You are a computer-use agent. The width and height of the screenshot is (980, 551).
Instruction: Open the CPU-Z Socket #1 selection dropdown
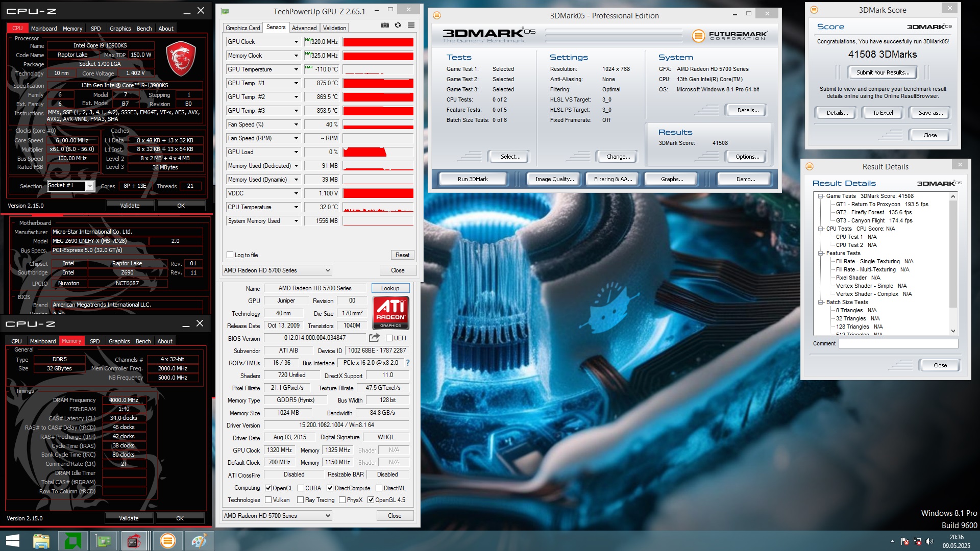(90, 186)
